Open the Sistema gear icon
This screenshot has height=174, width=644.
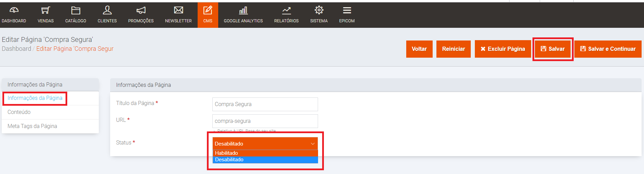319,10
